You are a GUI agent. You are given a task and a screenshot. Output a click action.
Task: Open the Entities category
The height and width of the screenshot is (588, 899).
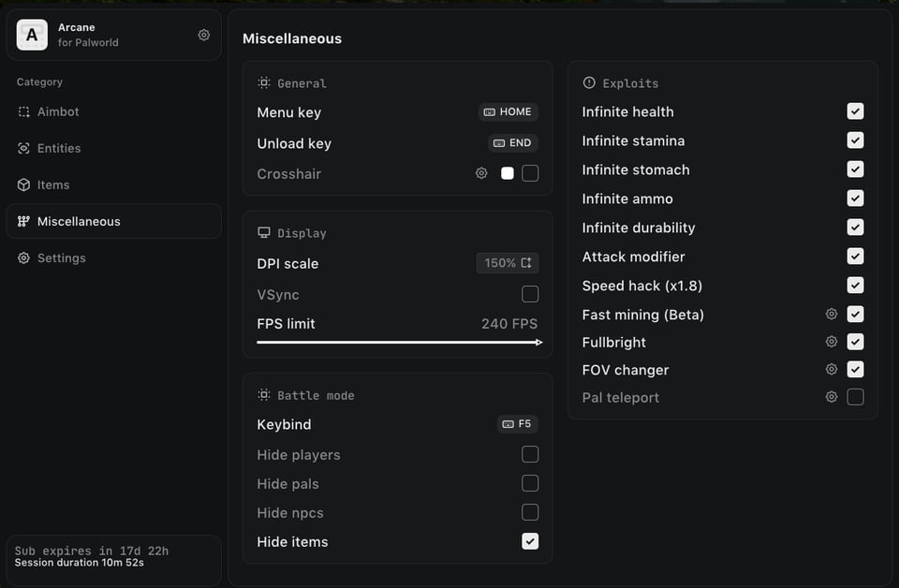click(113, 149)
